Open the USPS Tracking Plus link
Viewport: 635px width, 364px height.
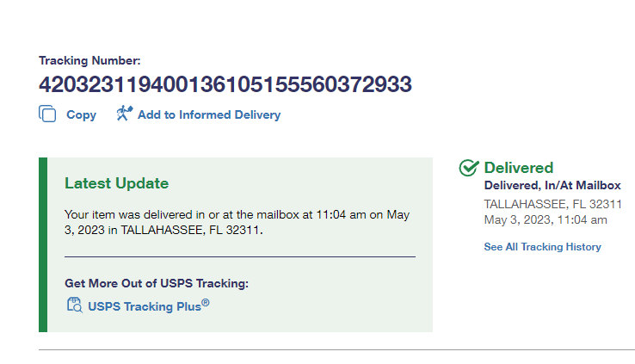coord(144,305)
